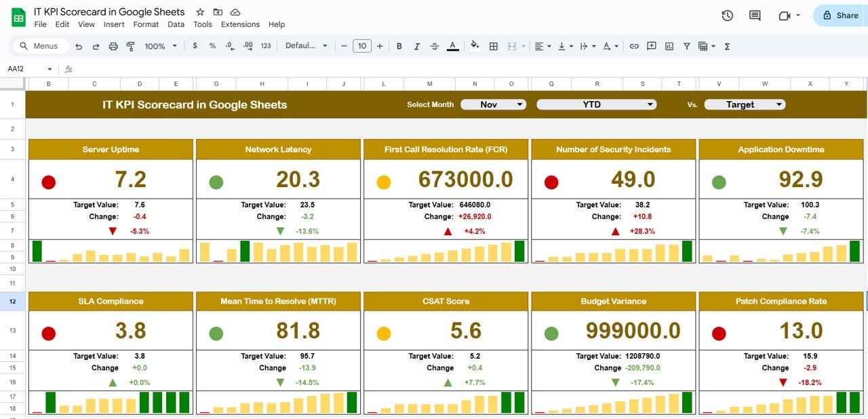The width and height of the screenshot is (868, 419).
Task: Click the Print icon
Action: [x=113, y=46]
